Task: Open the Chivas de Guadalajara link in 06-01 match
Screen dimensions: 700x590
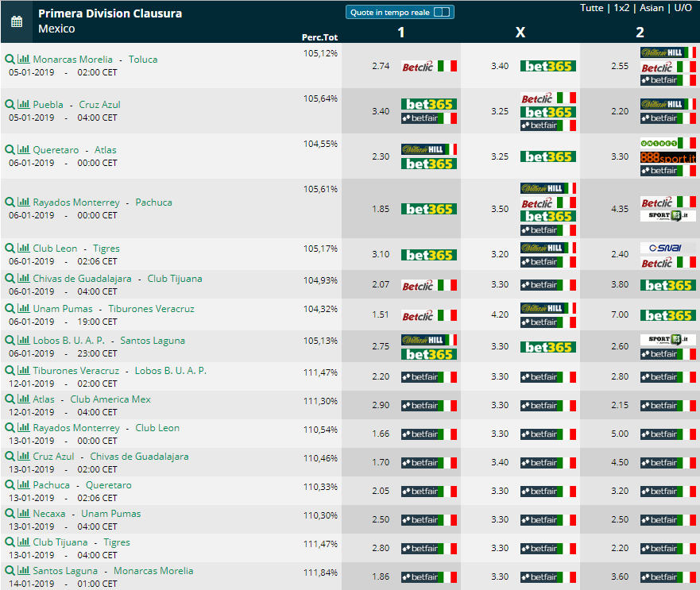Action: pyautogui.click(x=82, y=279)
